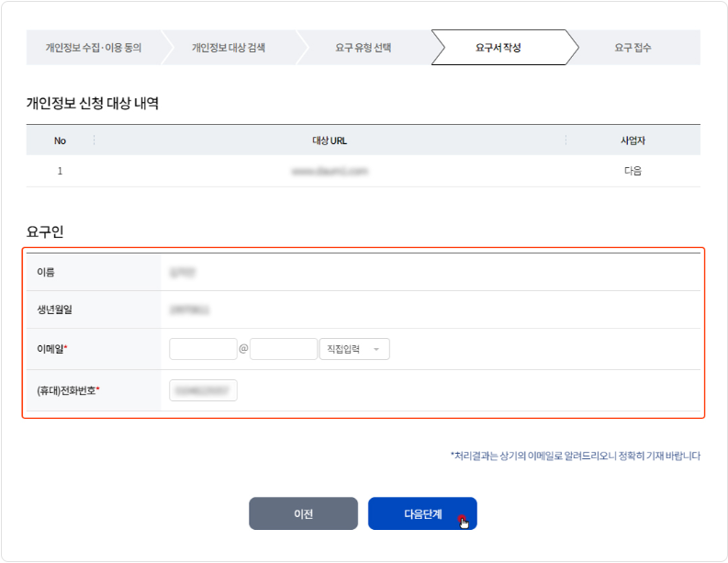Open the 직접입력 email domain dropdown
This screenshot has height=563, width=728.
[354, 349]
